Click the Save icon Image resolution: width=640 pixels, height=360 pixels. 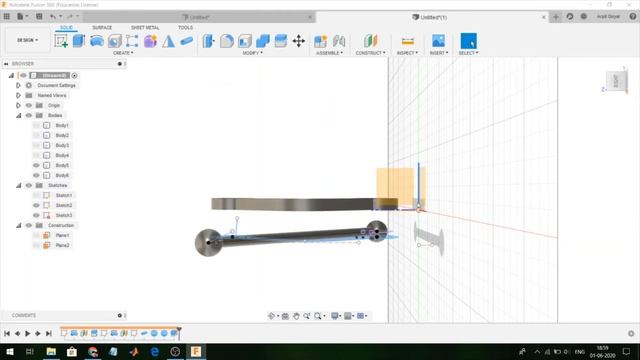39,16
